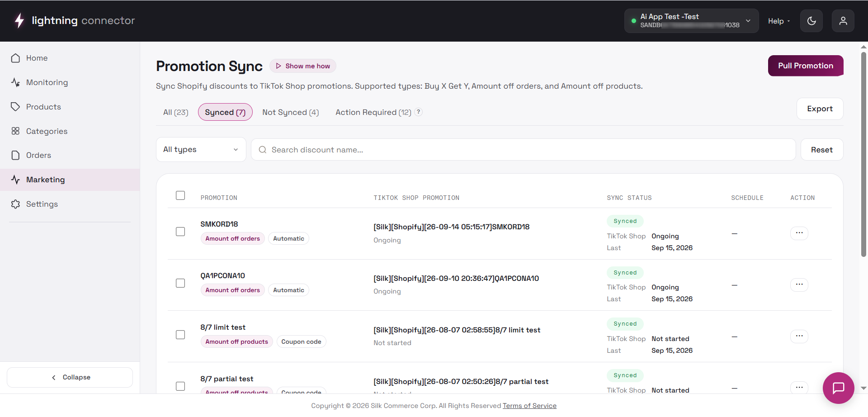Click the help question mark next to Action Required
The image size is (868, 417).
[419, 112]
